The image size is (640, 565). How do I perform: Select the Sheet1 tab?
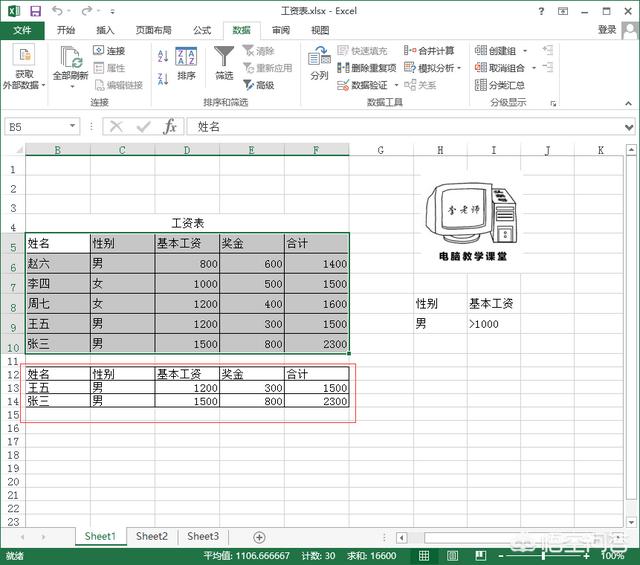click(x=100, y=536)
